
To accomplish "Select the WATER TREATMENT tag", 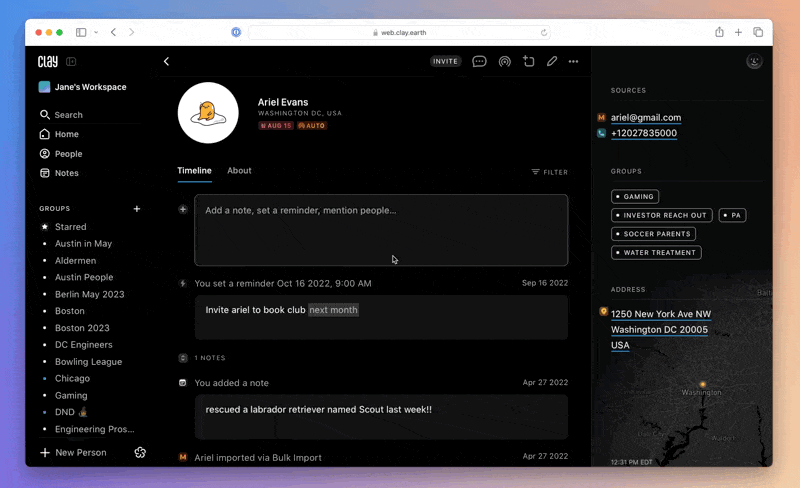I will pyautogui.click(x=656, y=253).
